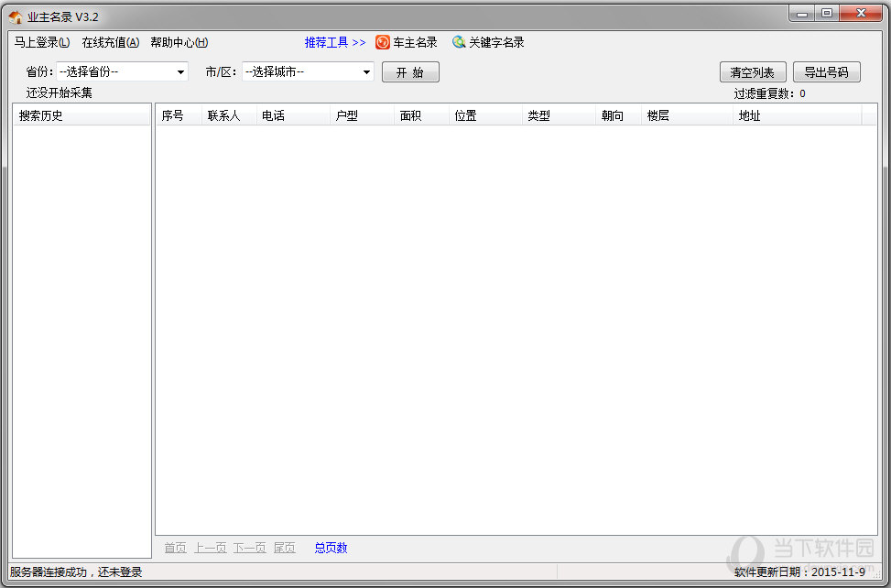Click the 开始 button

[410, 72]
